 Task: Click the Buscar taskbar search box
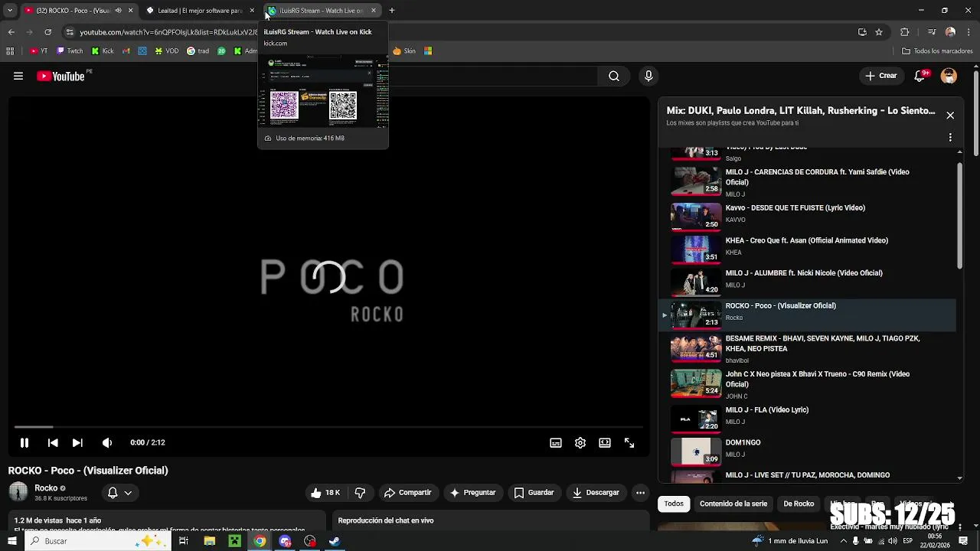pos(98,541)
